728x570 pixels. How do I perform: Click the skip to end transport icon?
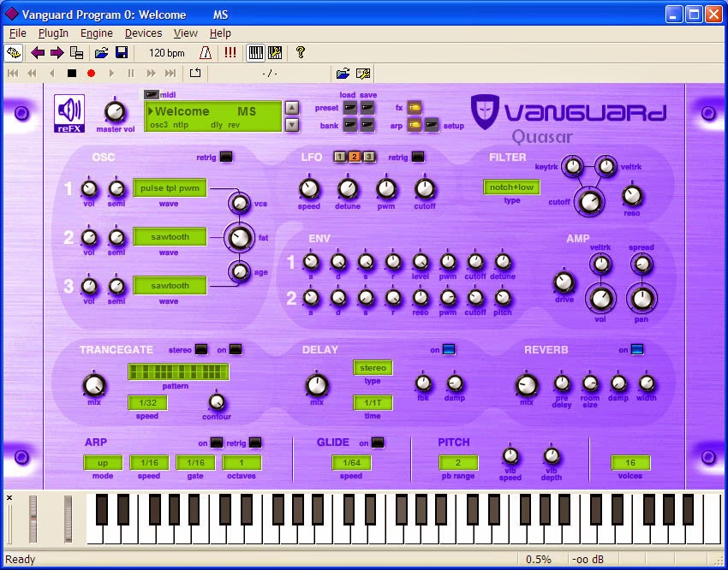[x=170, y=74]
